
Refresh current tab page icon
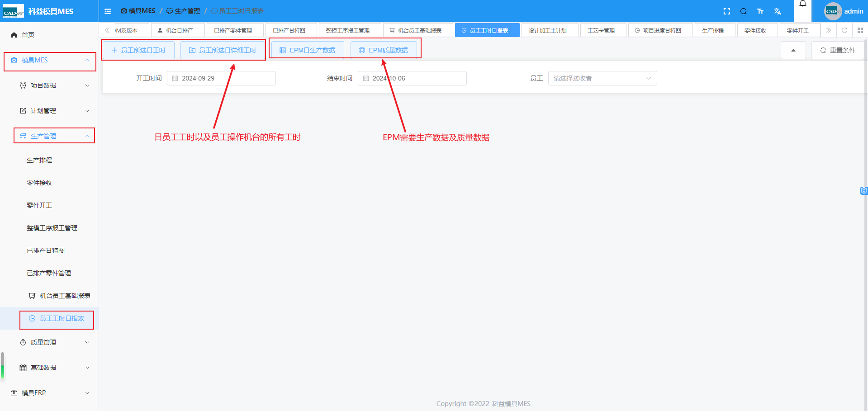click(x=844, y=30)
